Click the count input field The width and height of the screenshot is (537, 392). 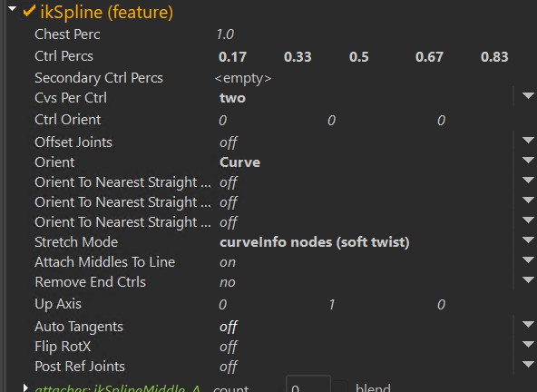pos(308,385)
